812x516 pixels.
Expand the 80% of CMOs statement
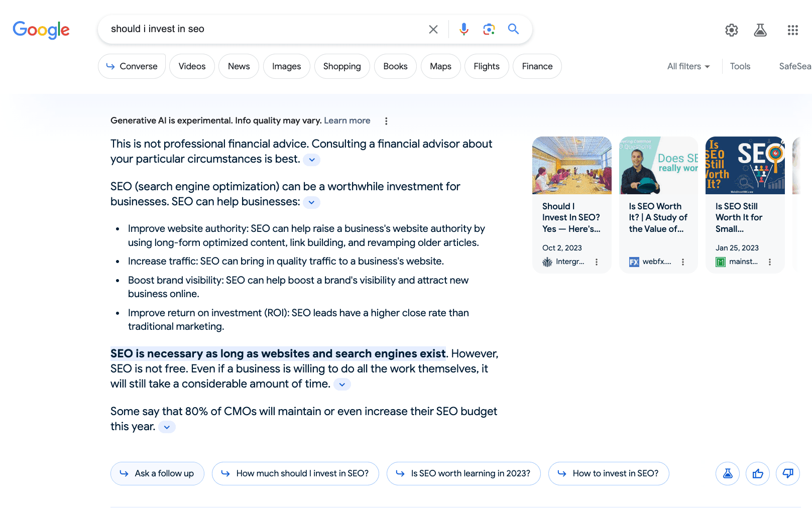pos(167,427)
